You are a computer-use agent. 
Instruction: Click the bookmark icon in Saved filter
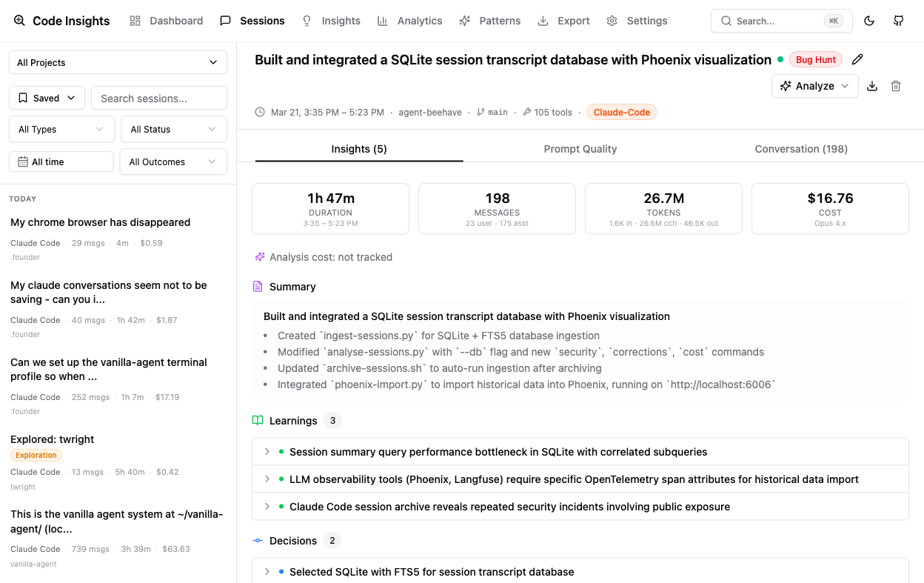pyautogui.click(x=23, y=98)
